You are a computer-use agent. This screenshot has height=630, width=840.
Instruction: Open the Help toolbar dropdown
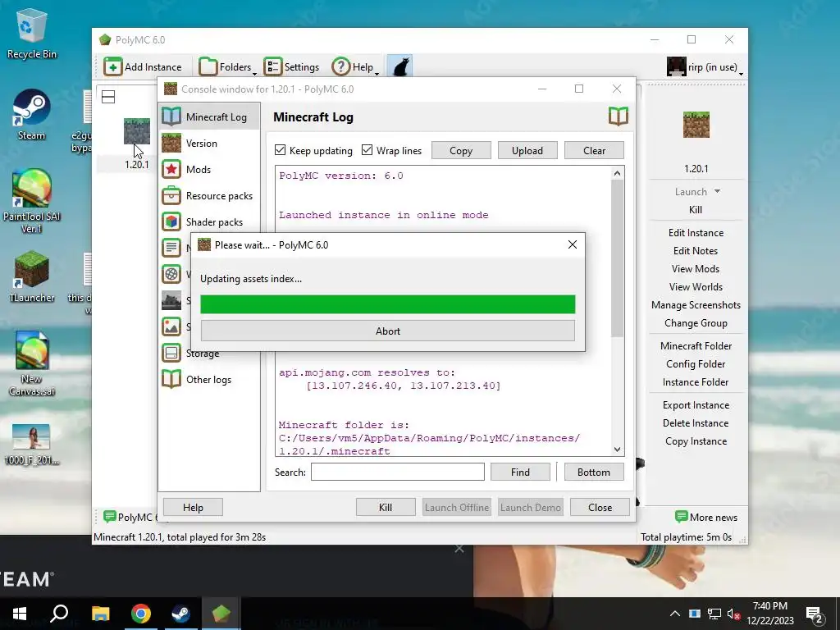tap(356, 67)
